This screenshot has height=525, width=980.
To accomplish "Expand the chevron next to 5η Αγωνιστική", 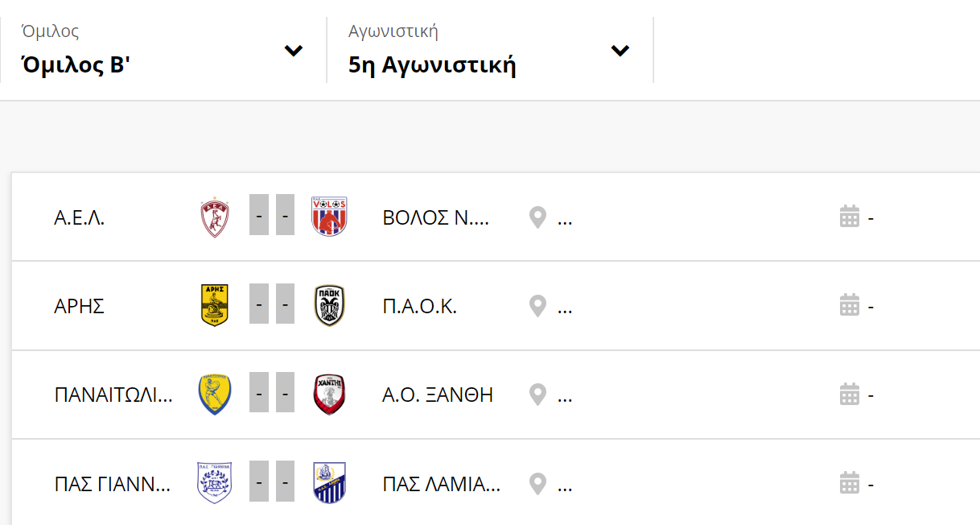I will (x=620, y=51).
